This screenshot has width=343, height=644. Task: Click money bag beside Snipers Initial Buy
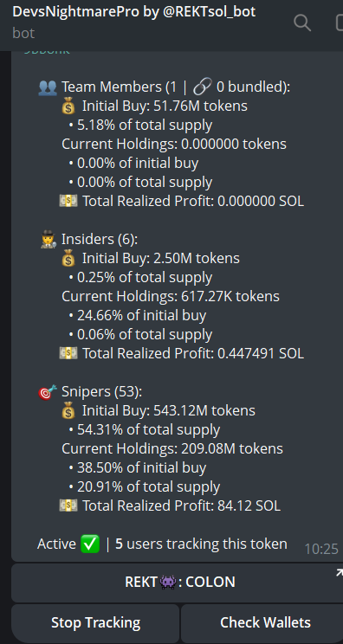click(x=68, y=410)
